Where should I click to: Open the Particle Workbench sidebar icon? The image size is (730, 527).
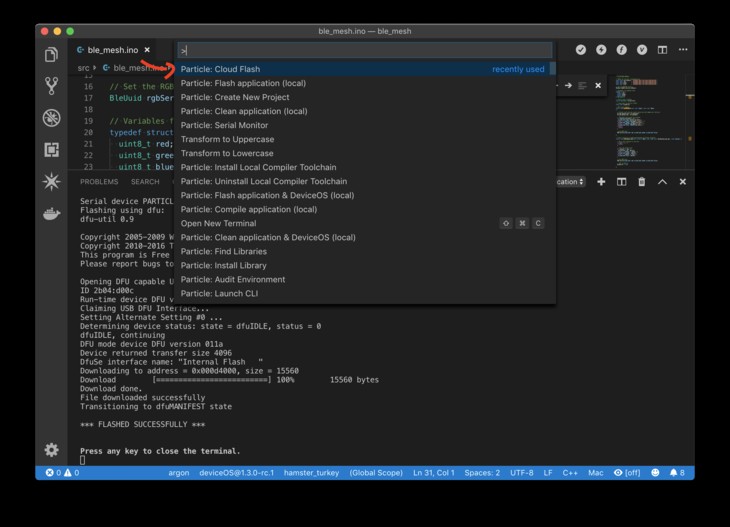tap(51, 182)
